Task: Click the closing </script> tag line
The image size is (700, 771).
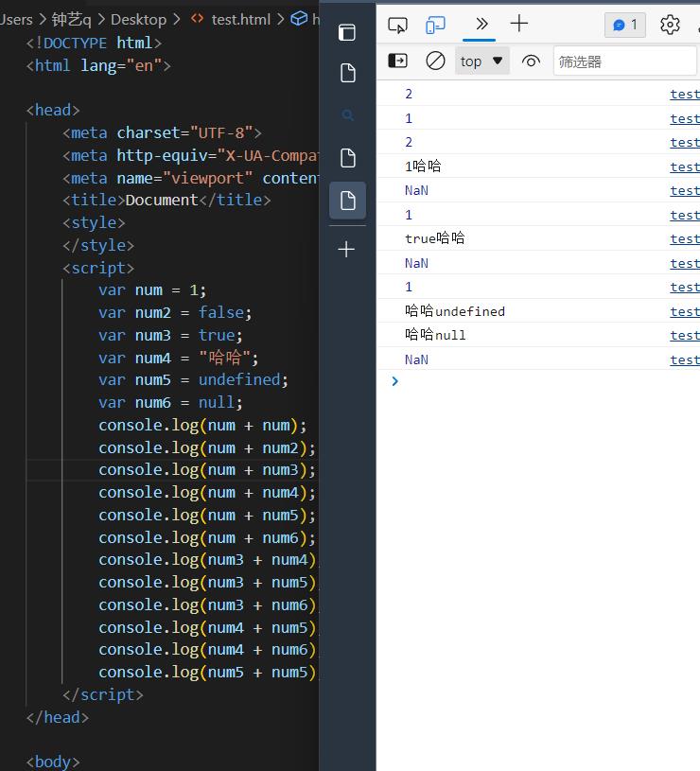Action: 103,694
